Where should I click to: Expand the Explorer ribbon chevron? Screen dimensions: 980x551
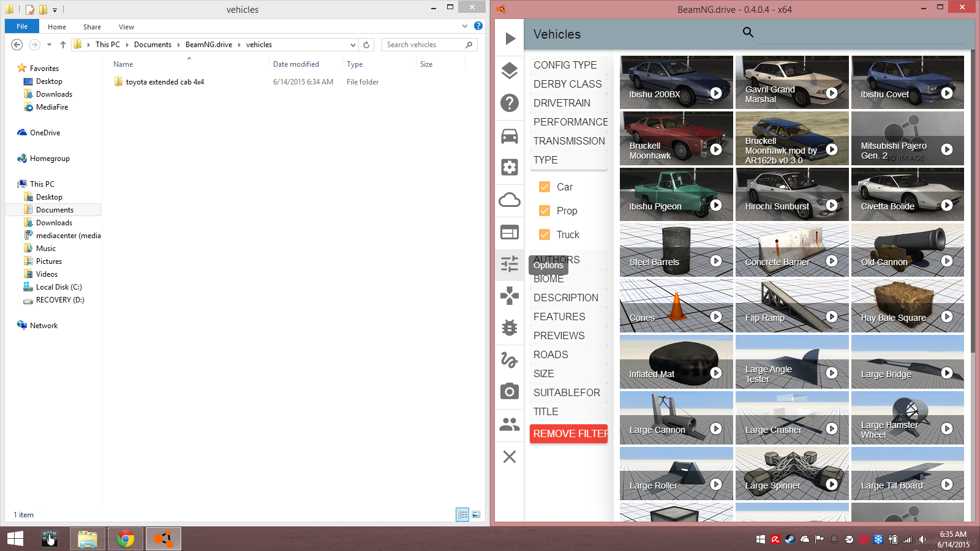[465, 26]
